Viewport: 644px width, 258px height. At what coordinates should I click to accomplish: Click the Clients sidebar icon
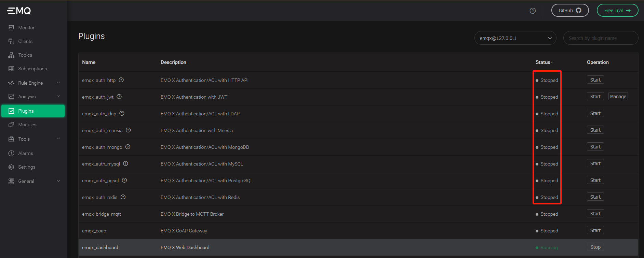(x=11, y=41)
